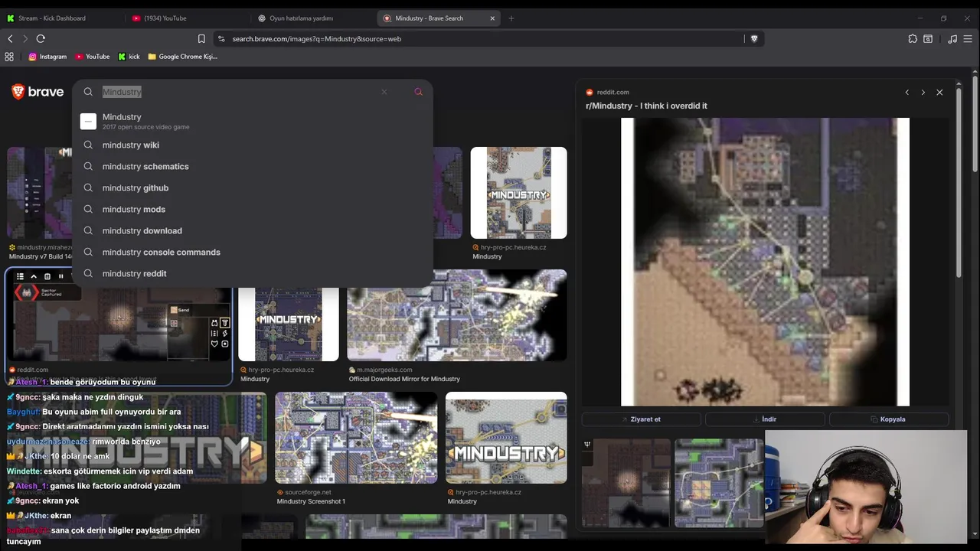Show next image in preview panel

pos(923,93)
